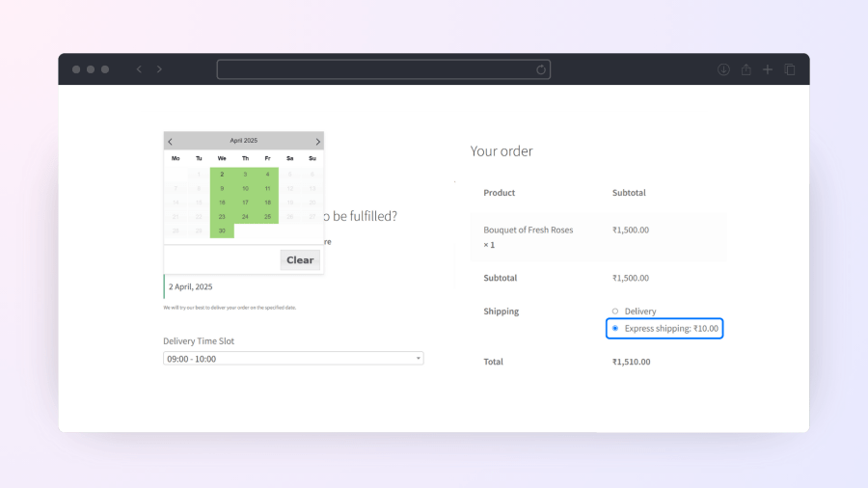
Task: Select Express shipping ₹10.00 radio button
Action: (615, 329)
